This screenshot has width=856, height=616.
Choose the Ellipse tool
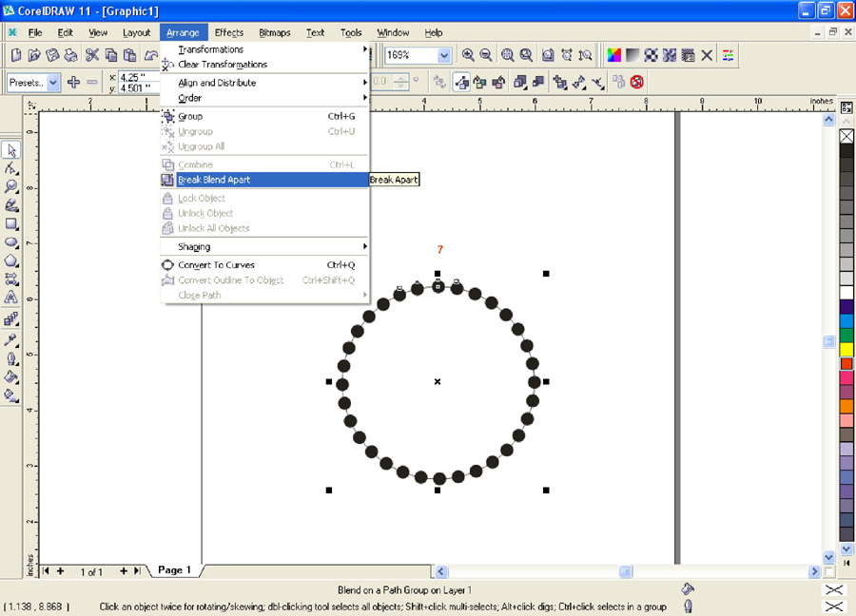[x=11, y=242]
